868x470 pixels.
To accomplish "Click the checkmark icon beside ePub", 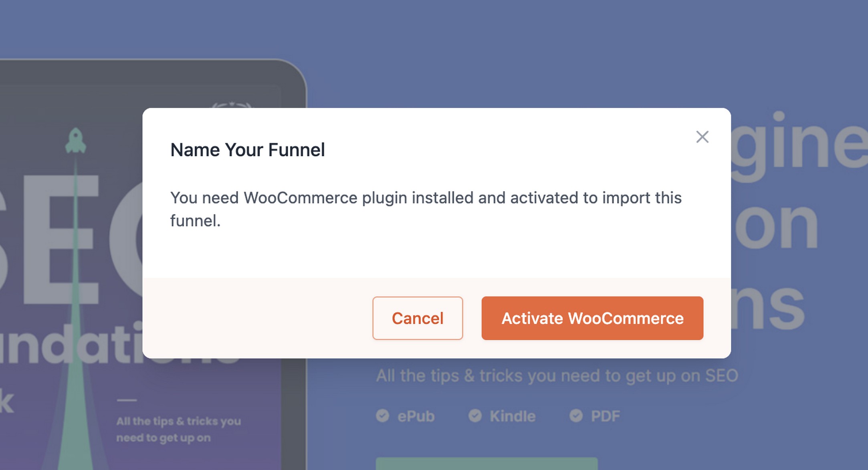I will click(x=382, y=416).
